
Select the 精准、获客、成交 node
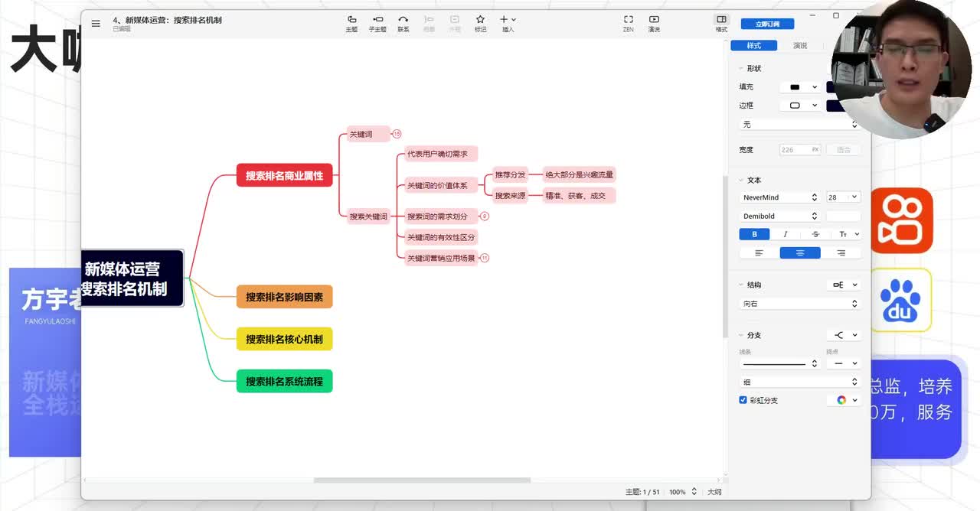(x=579, y=196)
